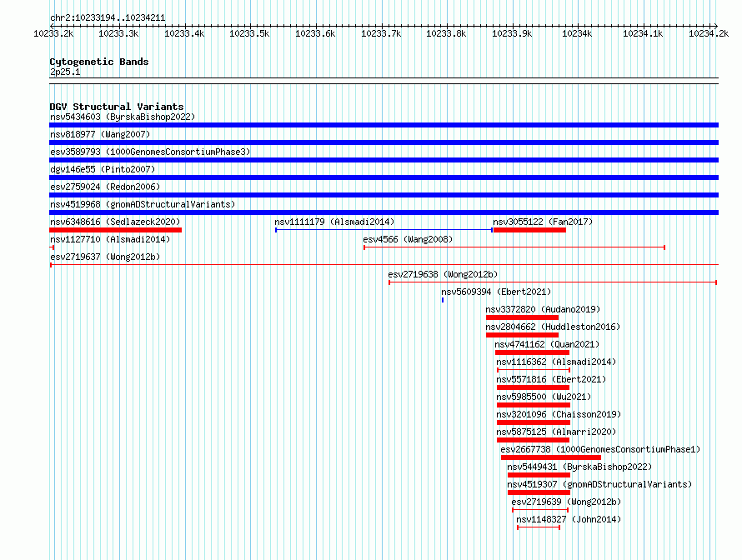The width and height of the screenshot is (742, 560).
Task: Select the blue bar of esv3589793
Action: 384,160
